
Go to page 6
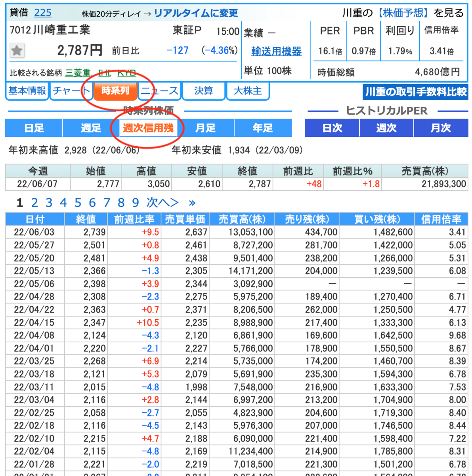point(92,203)
